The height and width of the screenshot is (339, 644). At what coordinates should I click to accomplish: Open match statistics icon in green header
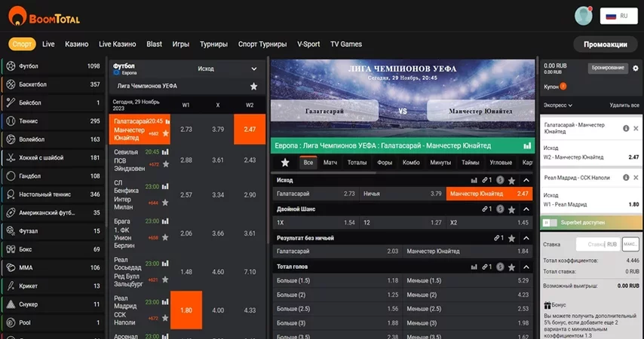coord(527,145)
